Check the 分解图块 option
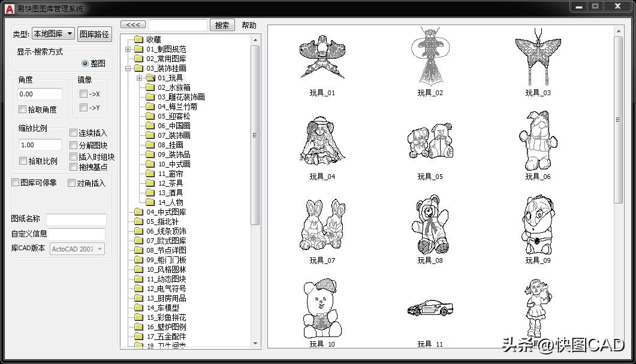This screenshot has height=364, width=636. coord(73,145)
